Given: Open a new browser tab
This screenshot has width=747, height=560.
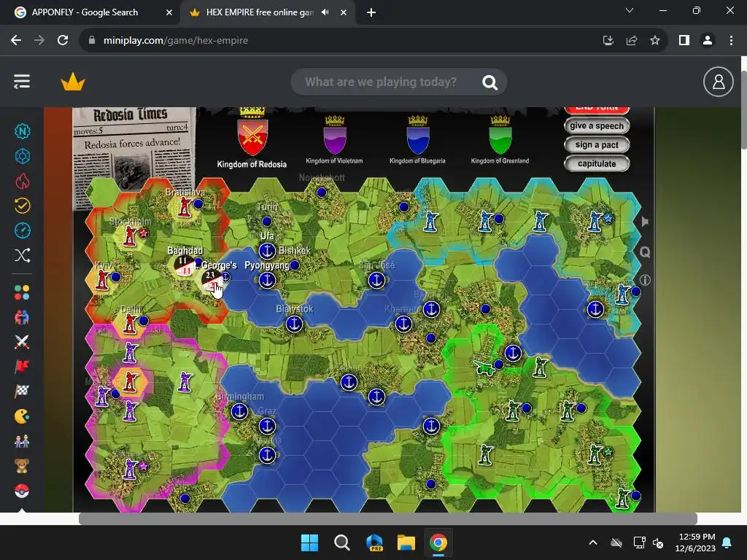Looking at the screenshot, I should pyautogui.click(x=371, y=12).
